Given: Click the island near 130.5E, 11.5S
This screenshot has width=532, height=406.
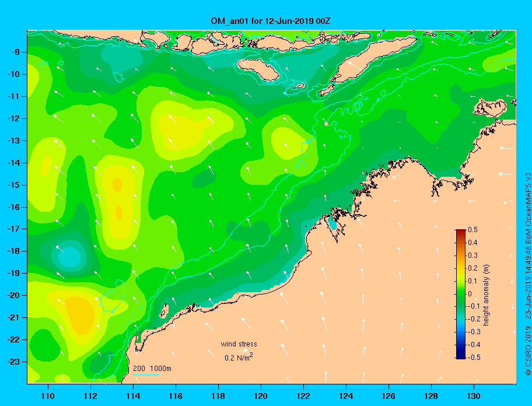Looking at the screenshot, I should click(491, 107).
